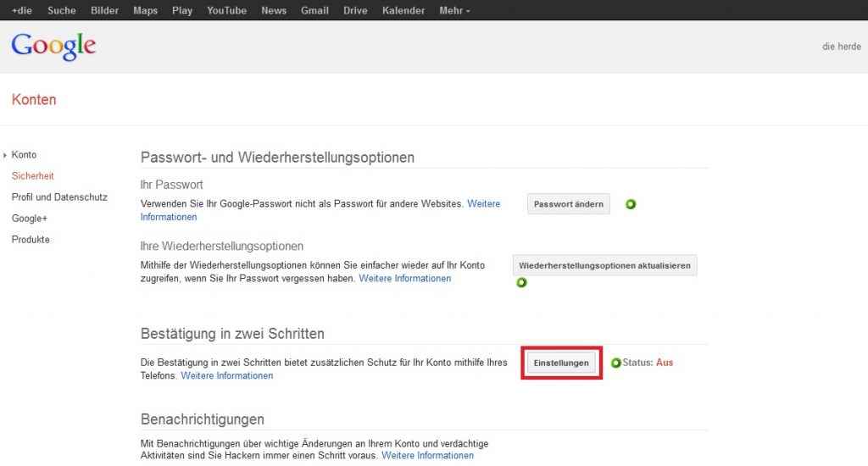Click the Aus status text
The width and height of the screenshot is (868, 466).
click(x=665, y=363)
